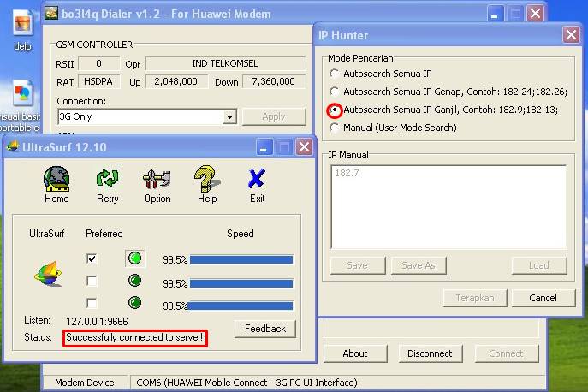Click the Disconnect button

pos(431,353)
